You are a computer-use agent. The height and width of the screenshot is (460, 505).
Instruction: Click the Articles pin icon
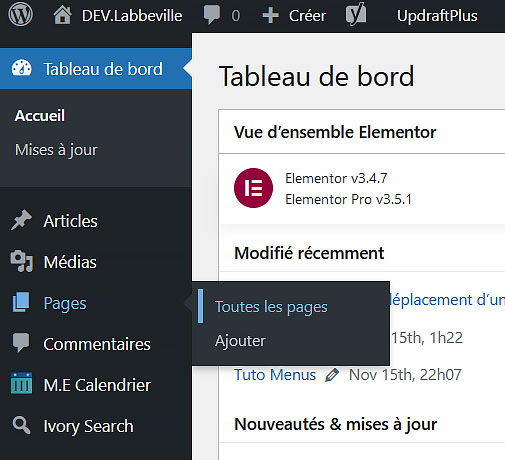(x=21, y=220)
